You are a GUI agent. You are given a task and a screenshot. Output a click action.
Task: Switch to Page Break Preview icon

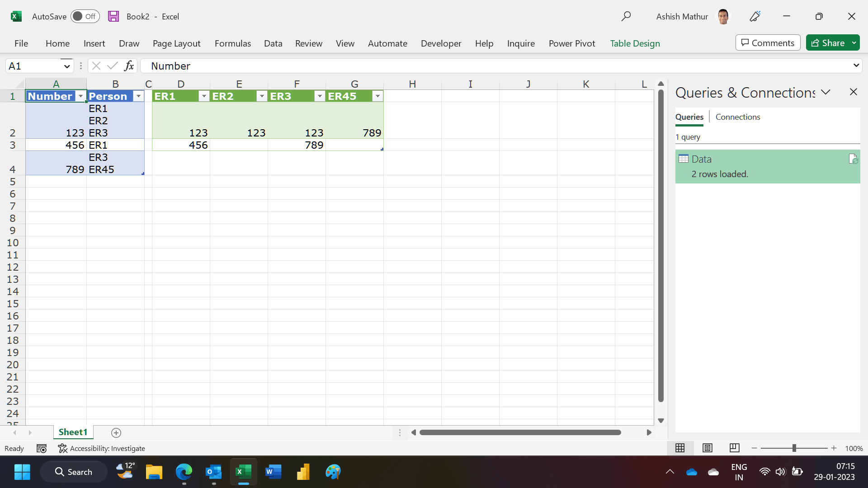pyautogui.click(x=735, y=448)
